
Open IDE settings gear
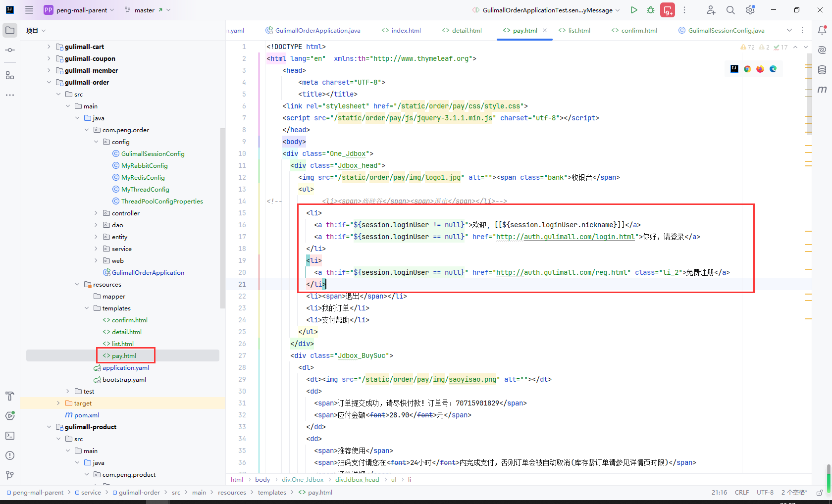750,10
